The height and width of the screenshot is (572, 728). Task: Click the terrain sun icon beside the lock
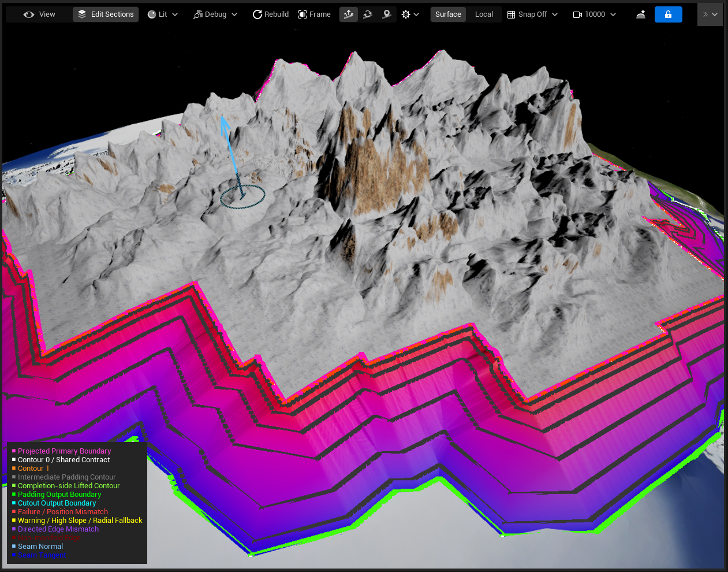(x=641, y=14)
